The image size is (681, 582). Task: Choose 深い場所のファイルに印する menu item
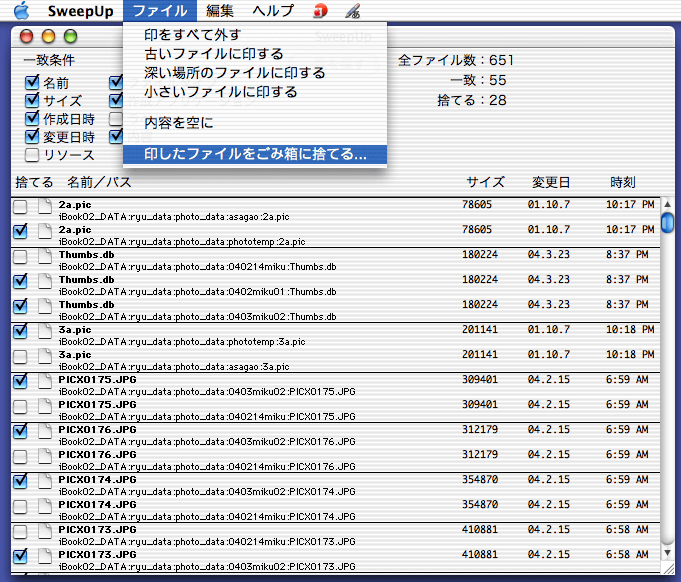click(x=255, y=73)
